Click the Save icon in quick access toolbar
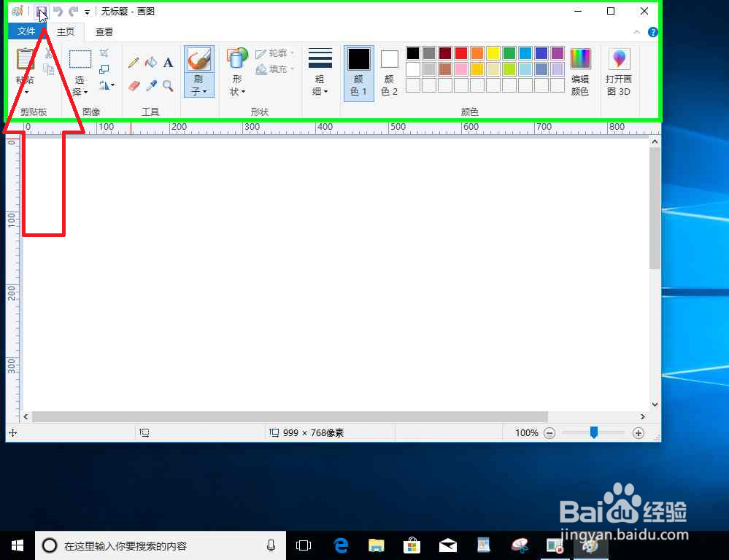 (42, 11)
